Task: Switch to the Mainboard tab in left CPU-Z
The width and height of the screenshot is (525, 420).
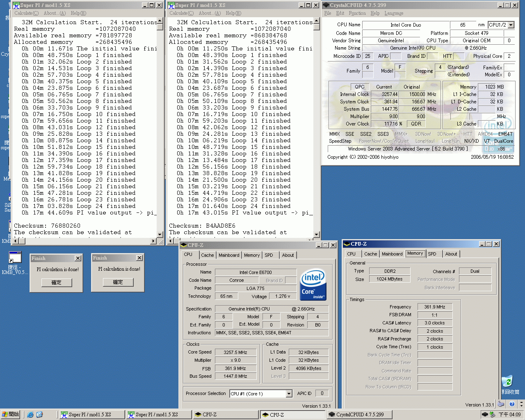Action: click(228, 255)
